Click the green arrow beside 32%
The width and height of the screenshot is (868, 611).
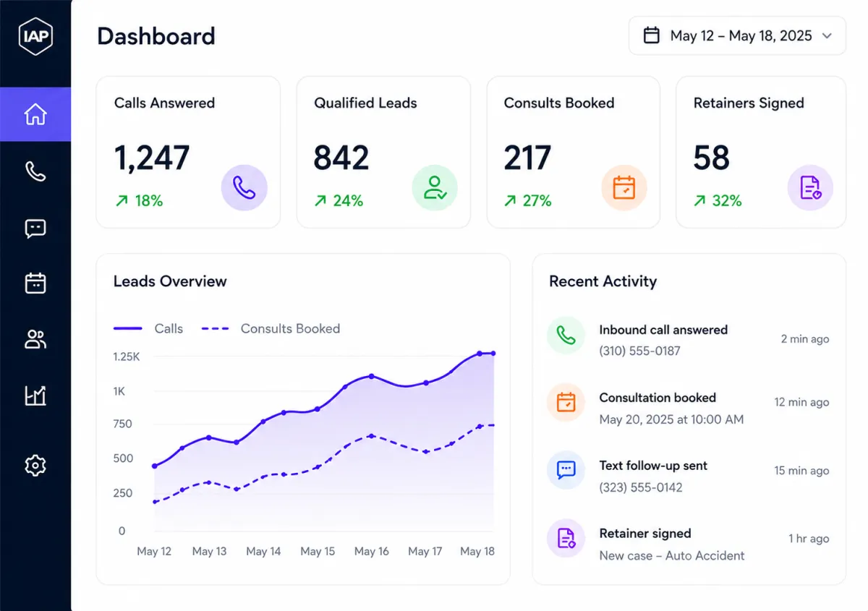[699, 201]
